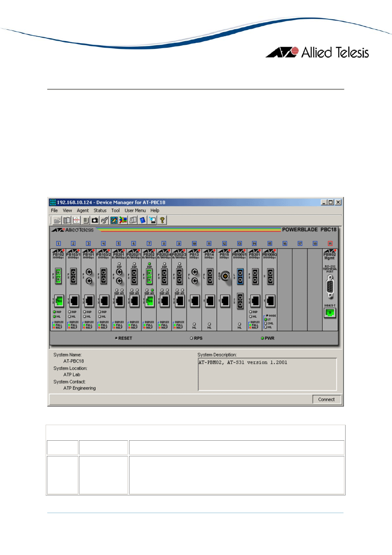Open the Status menu
Viewport: 392px width, 555px height.
click(100, 210)
